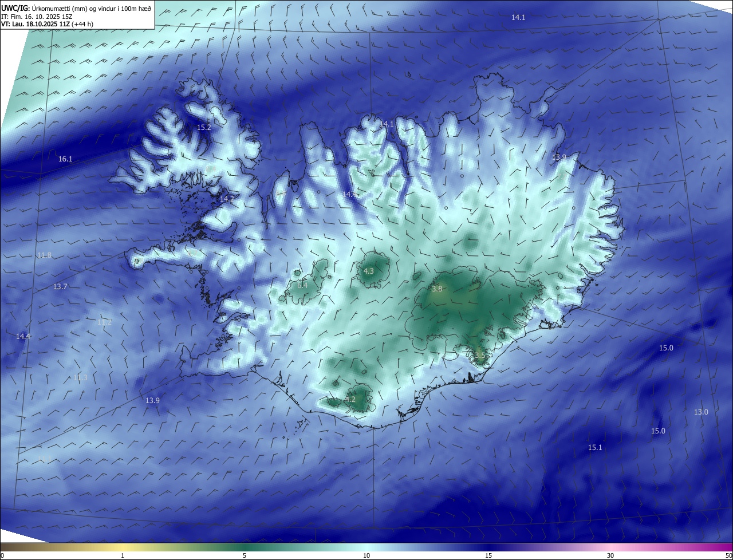The height and width of the screenshot is (560, 733).
Task: Click the 16.1 value west of the Westfjords
Action: (x=65, y=159)
